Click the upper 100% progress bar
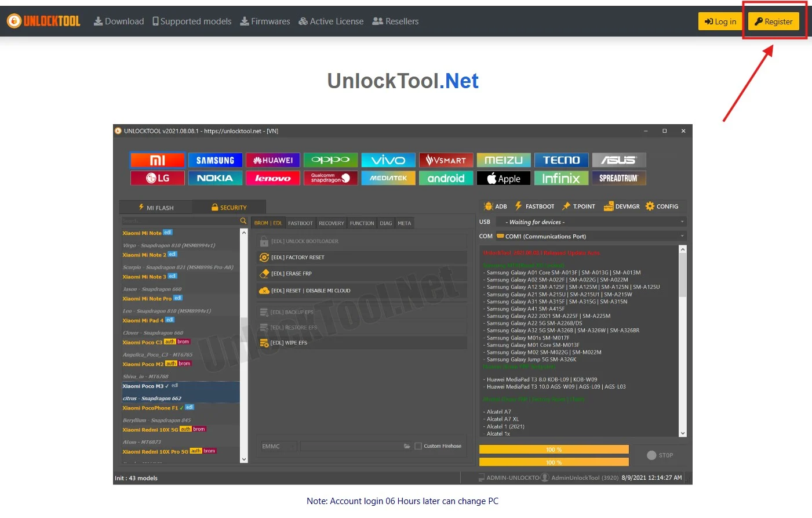 tap(554, 450)
